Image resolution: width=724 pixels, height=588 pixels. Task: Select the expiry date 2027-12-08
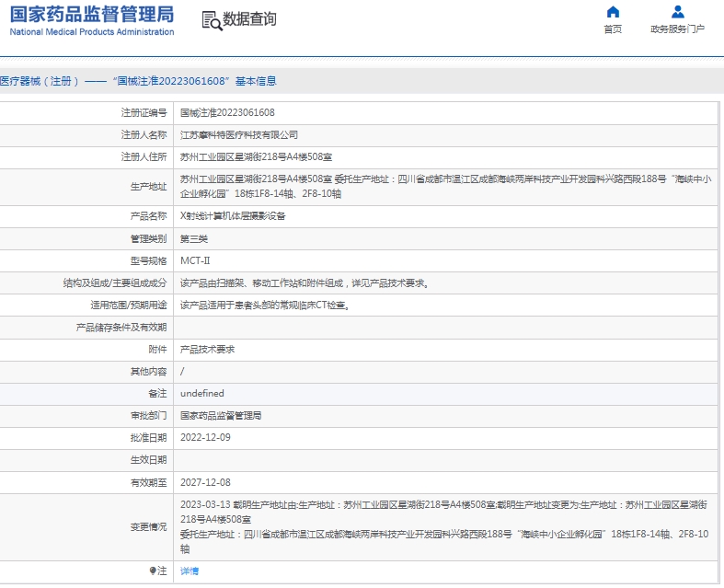[205, 482]
